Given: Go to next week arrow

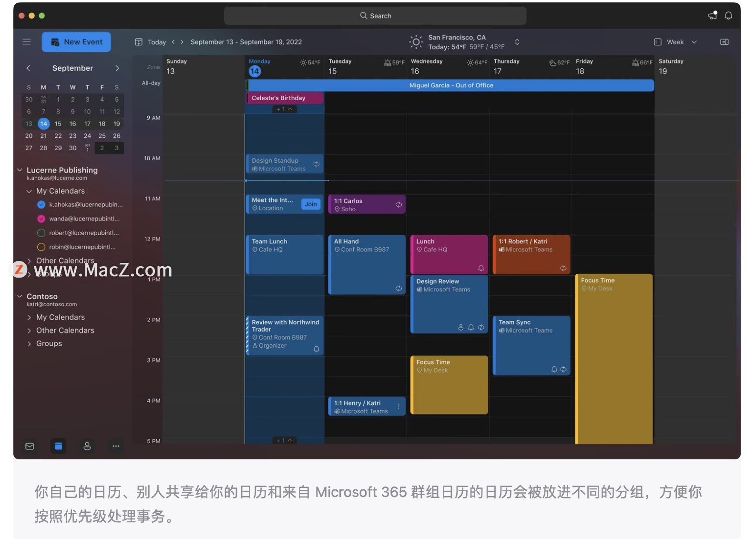Looking at the screenshot, I should [x=182, y=42].
